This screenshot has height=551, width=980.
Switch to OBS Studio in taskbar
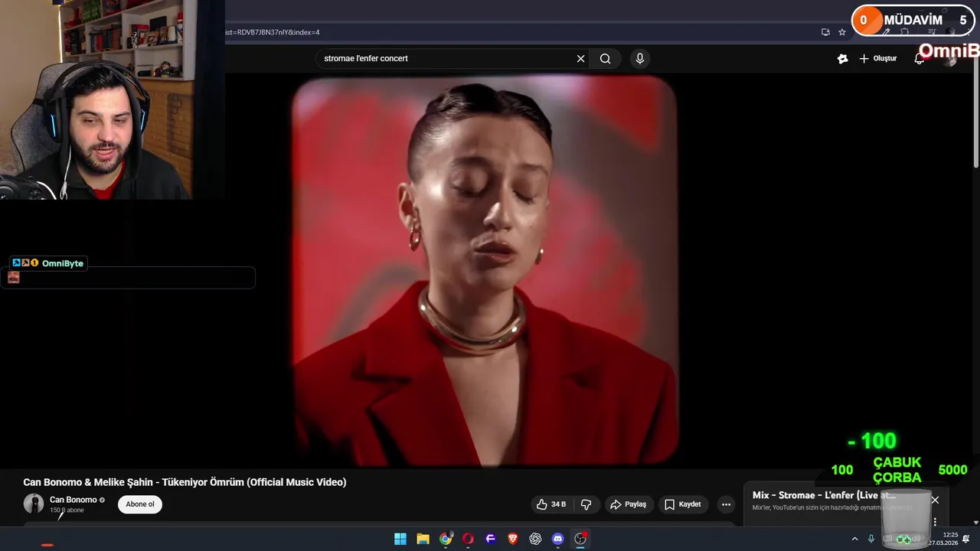tap(580, 539)
